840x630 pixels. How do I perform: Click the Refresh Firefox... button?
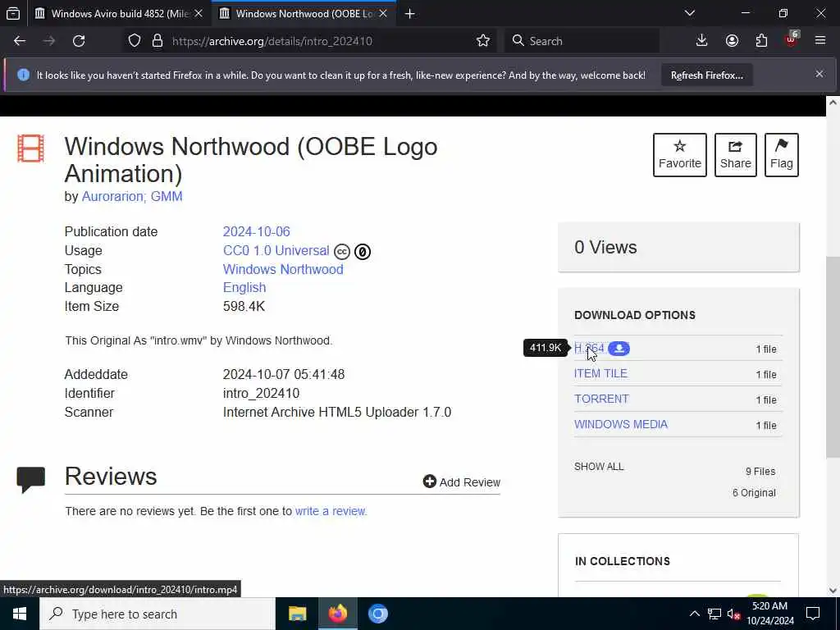coord(706,75)
